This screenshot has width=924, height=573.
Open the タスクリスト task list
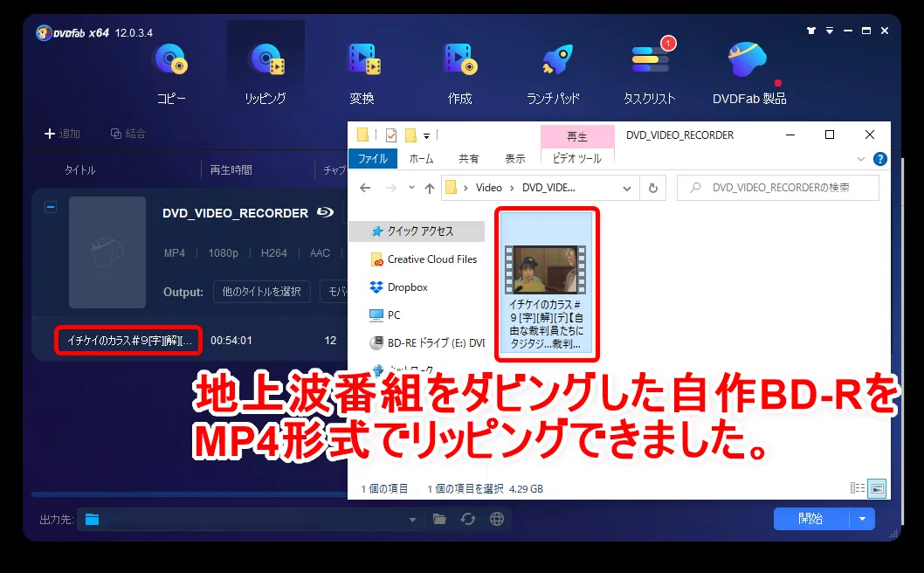coord(650,73)
